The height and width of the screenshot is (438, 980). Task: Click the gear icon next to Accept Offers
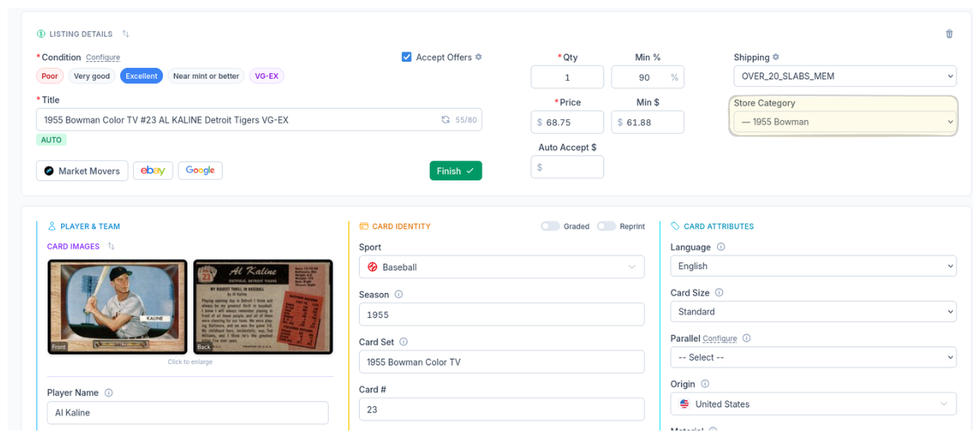click(x=478, y=57)
